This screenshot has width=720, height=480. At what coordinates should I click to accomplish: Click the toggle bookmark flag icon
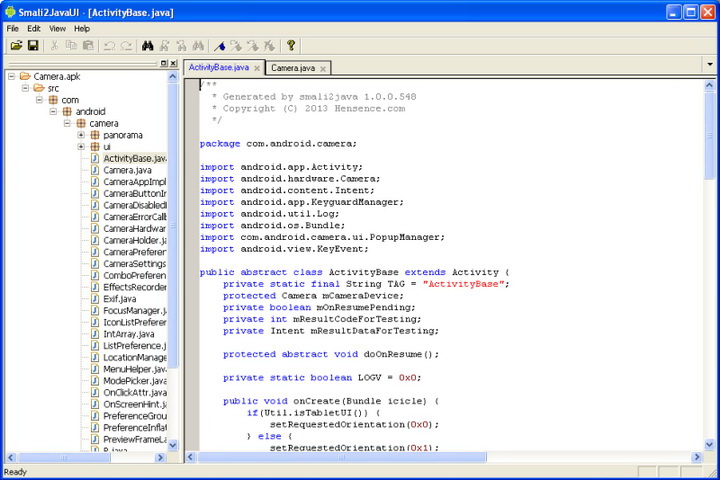pyautogui.click(x=220, y=46)
